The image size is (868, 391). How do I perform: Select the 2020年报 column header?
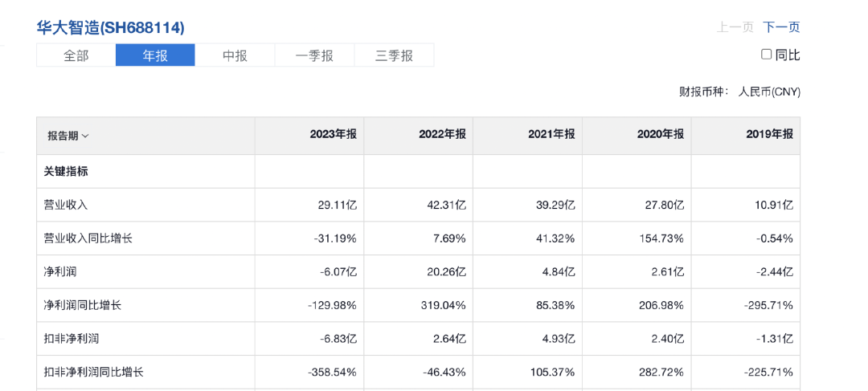[661, 134]
